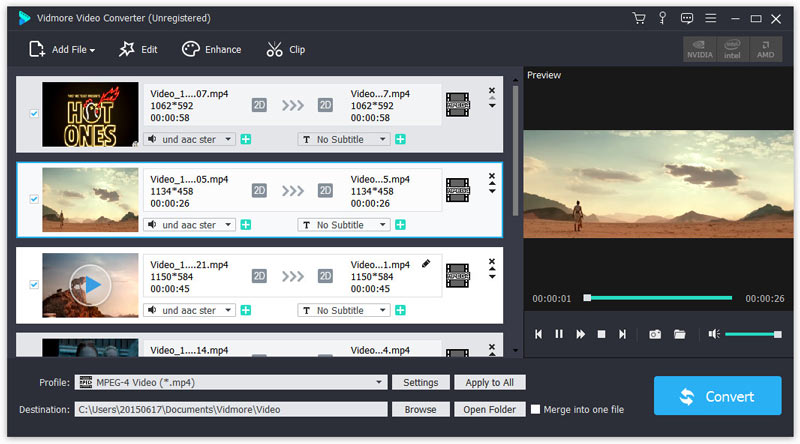Click the Apply to All button

pyautogui.click(x=489, y=382)
